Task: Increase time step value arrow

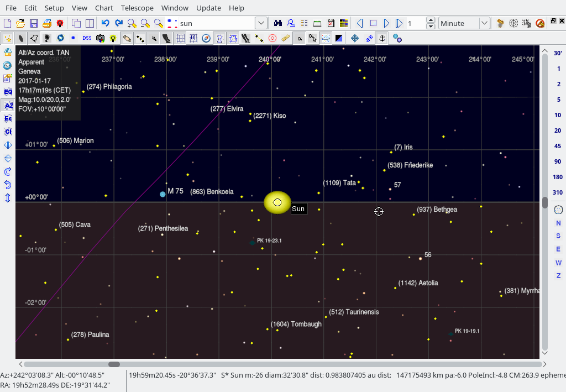Action: point(430,20)
